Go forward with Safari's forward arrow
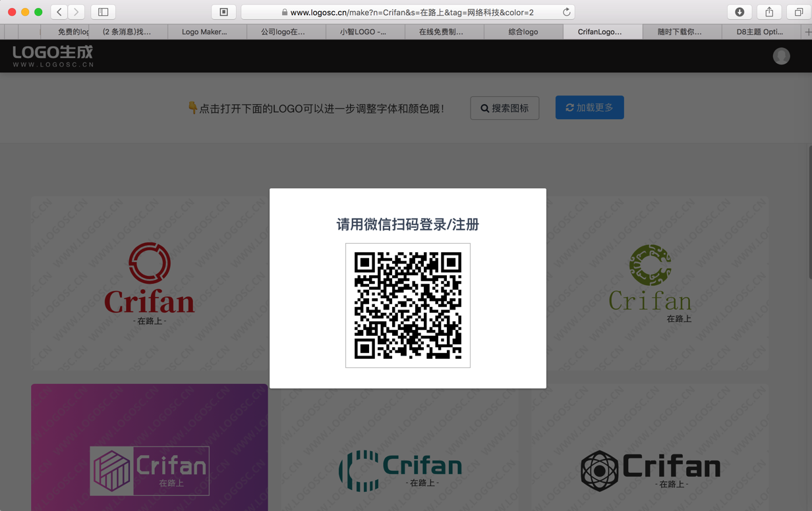 pyautogui.click(x=76, y=12)
